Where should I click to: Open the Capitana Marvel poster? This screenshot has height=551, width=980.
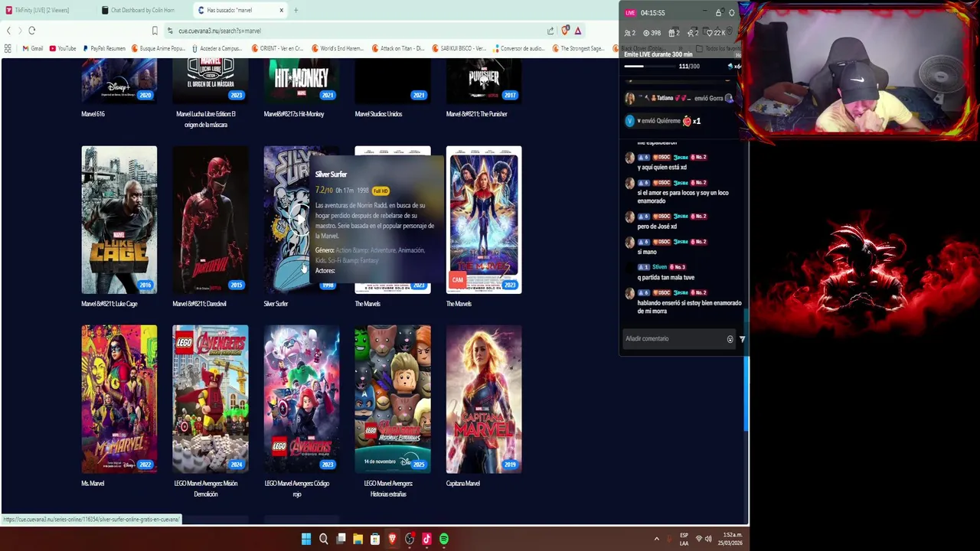coord(484,399)
